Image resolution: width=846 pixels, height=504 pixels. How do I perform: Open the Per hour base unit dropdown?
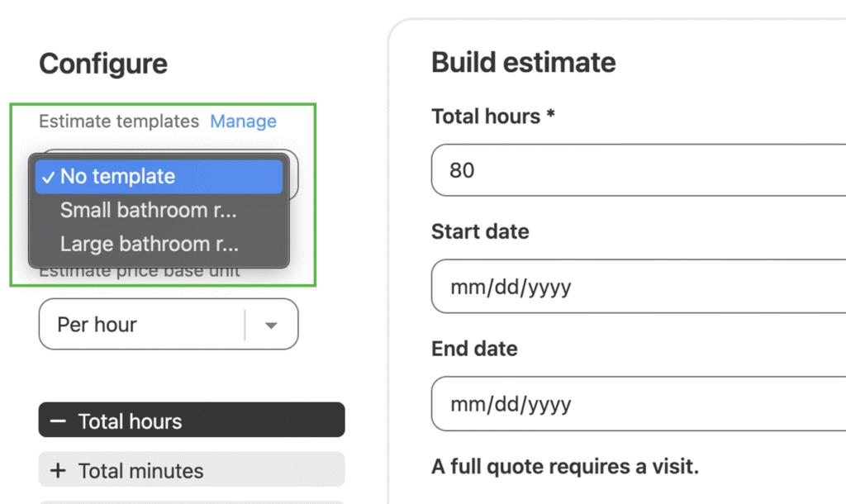pyautogui.click(x=140, y=325)
